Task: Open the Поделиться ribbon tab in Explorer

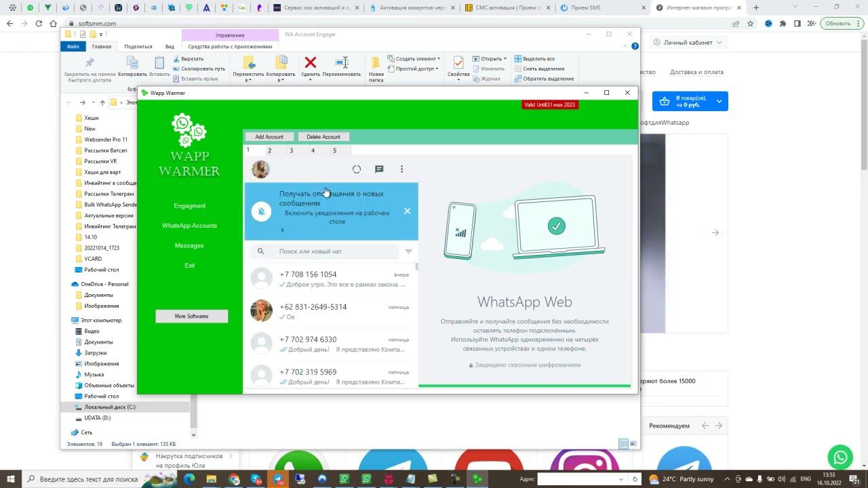Action: pyautogui.click(x=138, y=47)
